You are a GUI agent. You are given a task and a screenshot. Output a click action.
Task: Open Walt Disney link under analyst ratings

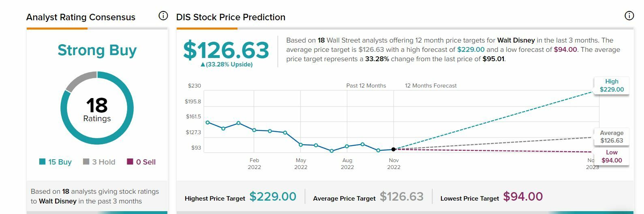58,201
